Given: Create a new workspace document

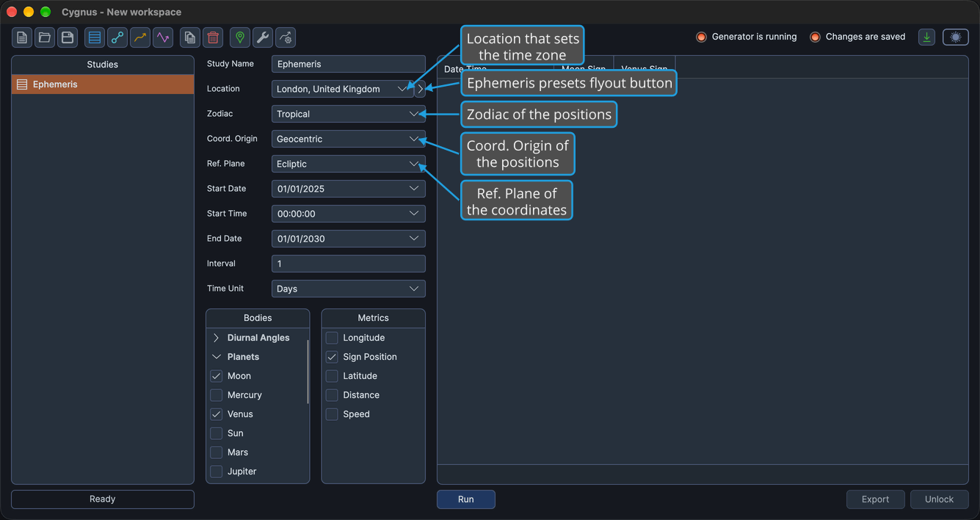Looking at the screenshot, I should (x=22, y=37).
